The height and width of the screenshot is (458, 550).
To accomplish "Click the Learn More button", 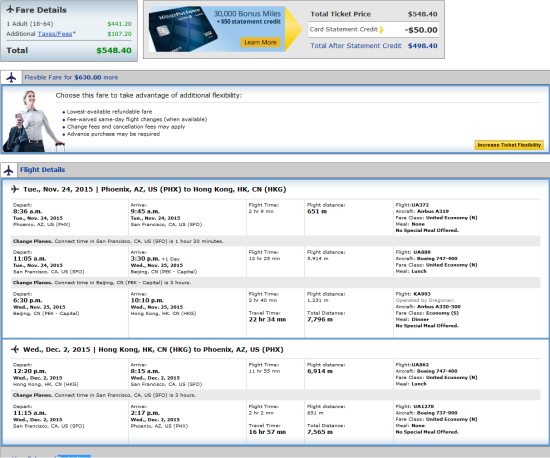I will click(x=260, y=42).
